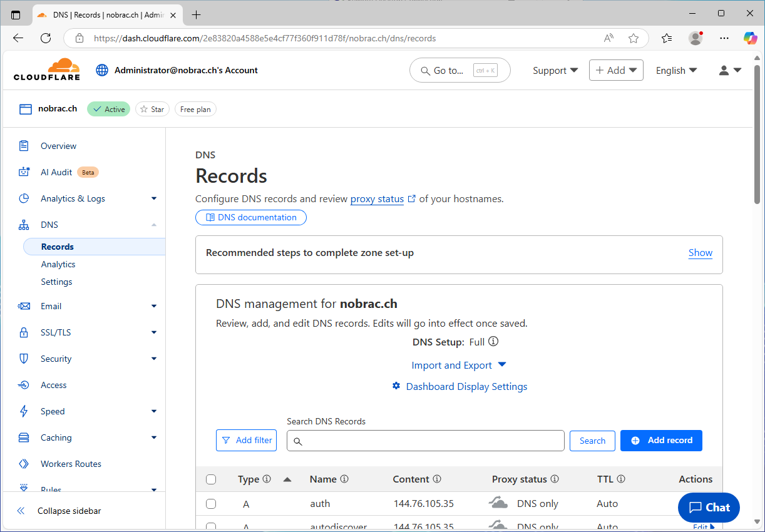Click the Name column info icon
The height and width of the screenshot is (532, 765).
tap(344, 479)
